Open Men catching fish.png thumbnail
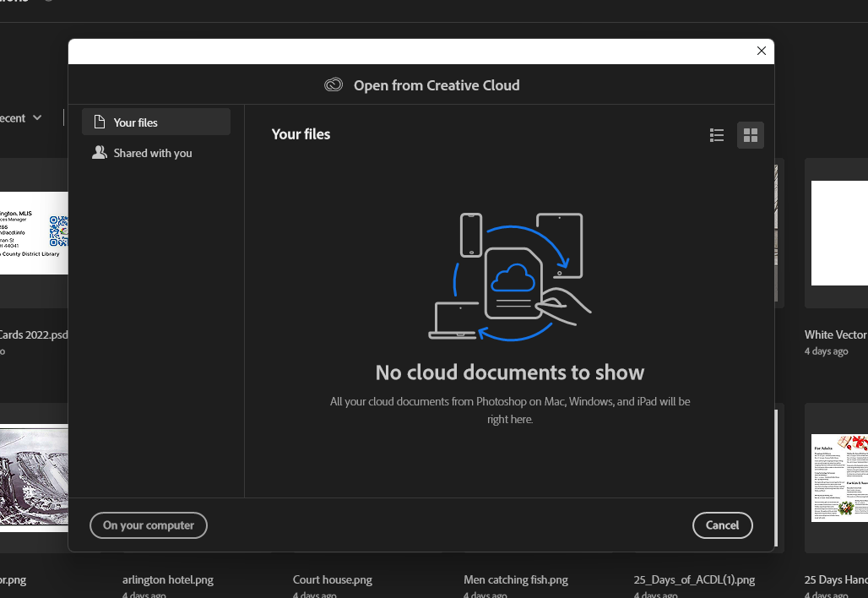The image size is (868, 598). click(515, 579)
